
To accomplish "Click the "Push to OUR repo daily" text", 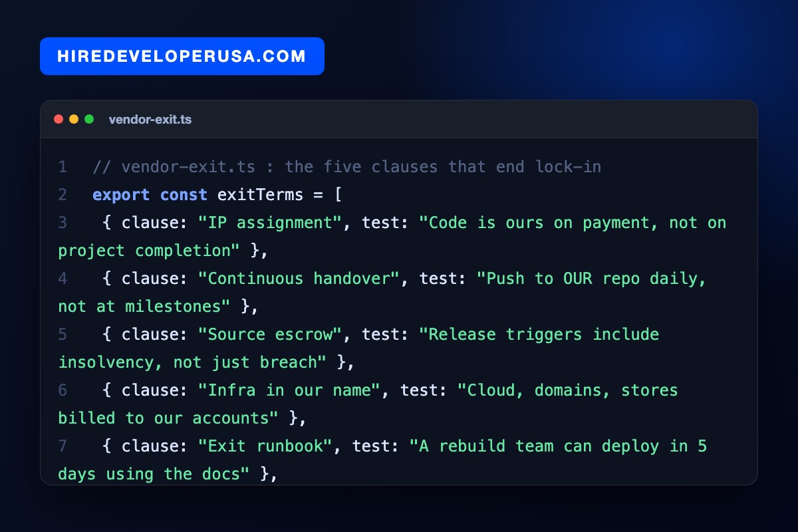I will click(591, 279).
